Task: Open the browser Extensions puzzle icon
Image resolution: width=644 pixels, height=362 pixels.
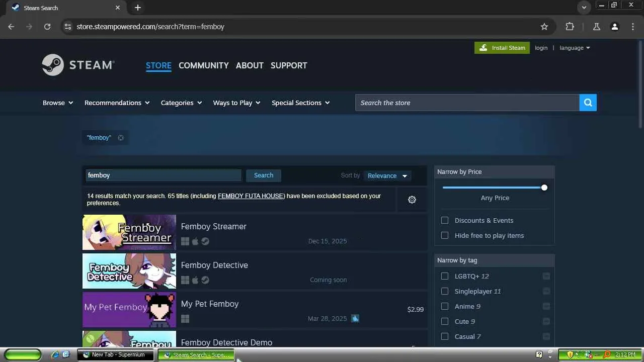Action: (x=570, y=27)
